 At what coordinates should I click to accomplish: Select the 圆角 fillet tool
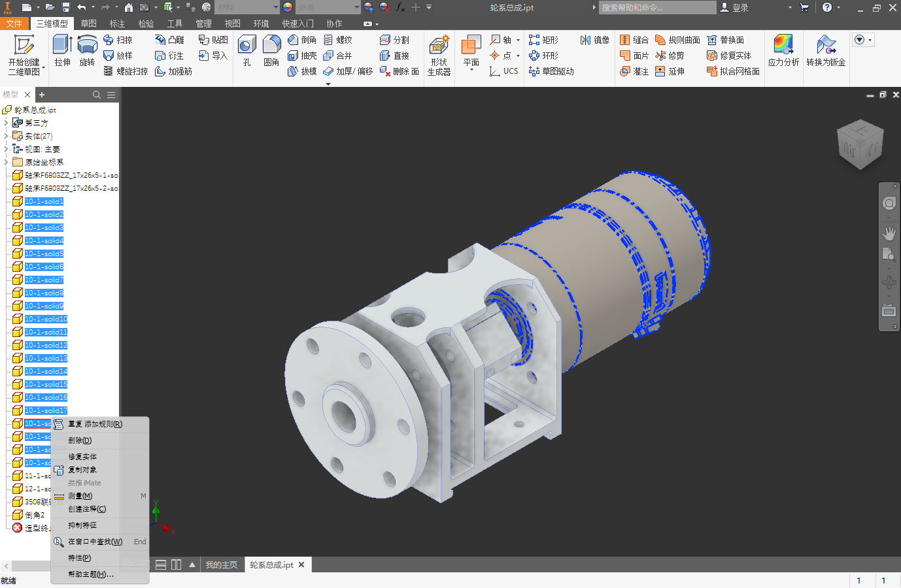271,52
